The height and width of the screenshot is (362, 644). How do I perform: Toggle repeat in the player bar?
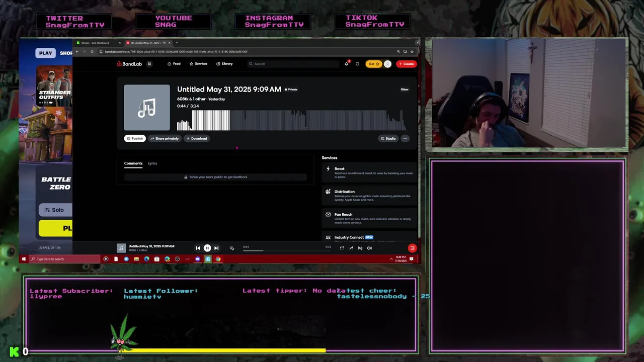pos(342,248)
